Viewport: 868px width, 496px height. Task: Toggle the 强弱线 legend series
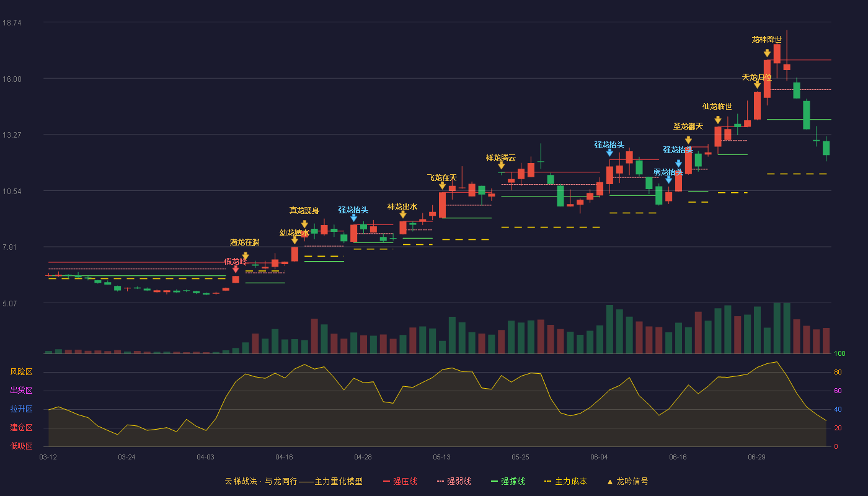pyautogui.click(x=454, y=481)
